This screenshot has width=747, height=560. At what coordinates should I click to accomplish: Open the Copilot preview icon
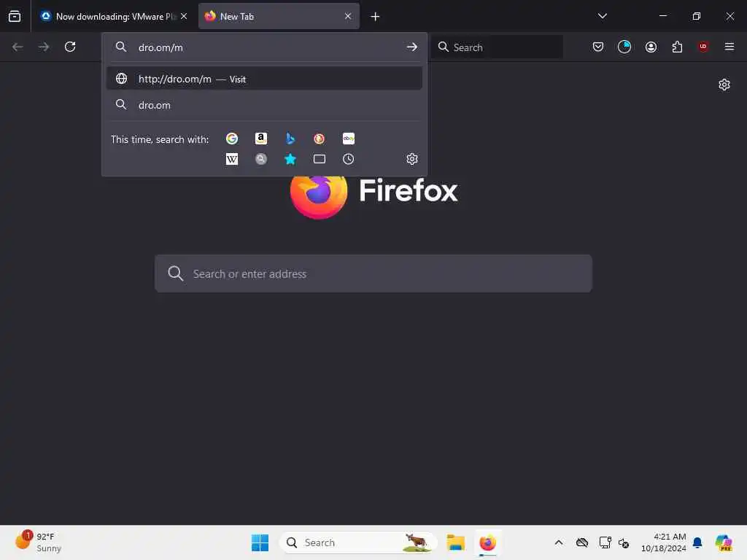[x=723, y=542]
